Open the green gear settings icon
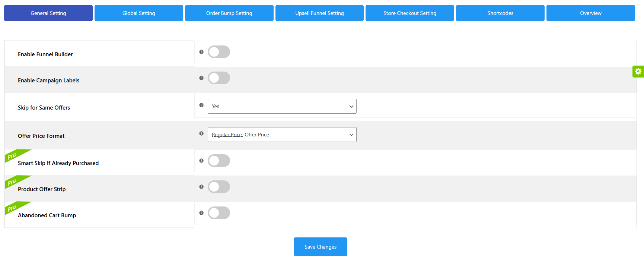Viewport: 644px width, 262px height. [x=638, y=71]
